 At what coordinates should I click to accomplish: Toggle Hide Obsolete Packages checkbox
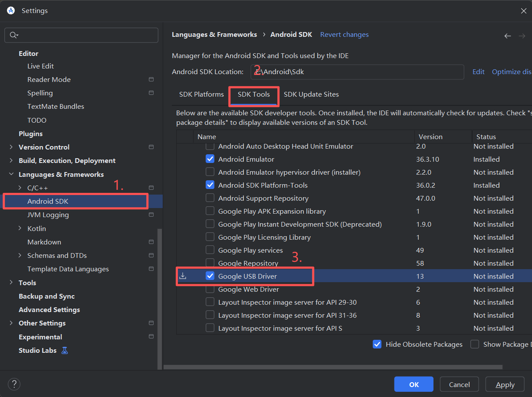pyautogui.click(x=377, y=344)
